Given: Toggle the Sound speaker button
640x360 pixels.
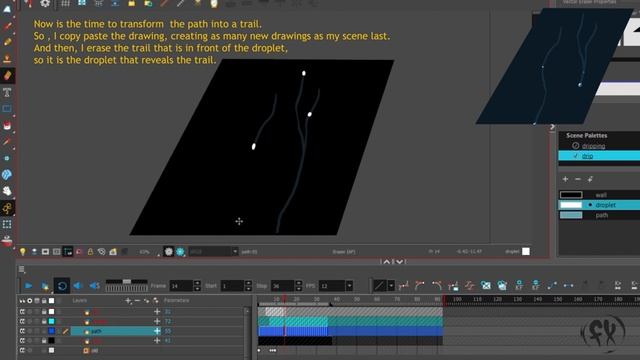Looking at the screenshot, I should point(78,286).
